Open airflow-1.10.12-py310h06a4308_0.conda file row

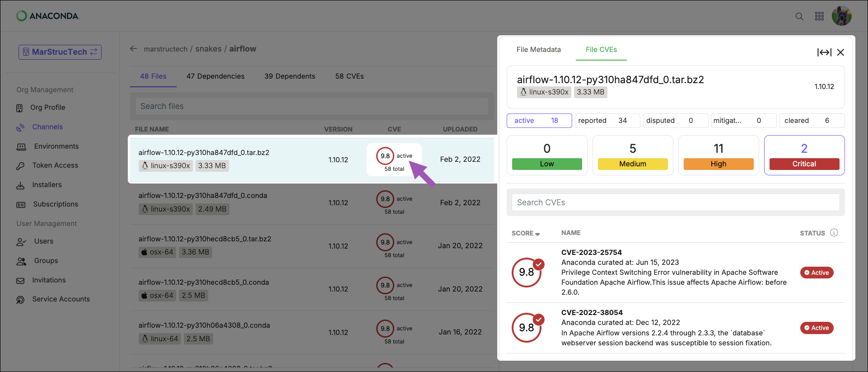click(312, 332)
